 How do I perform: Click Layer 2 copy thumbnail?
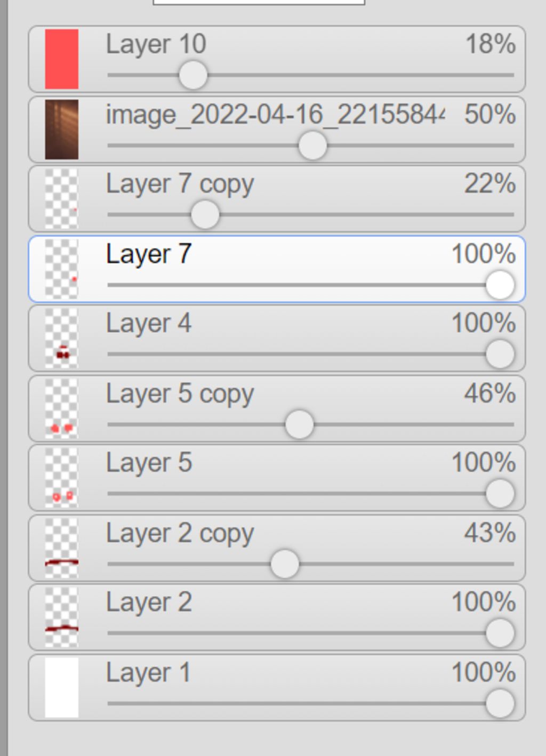point(61,548)
